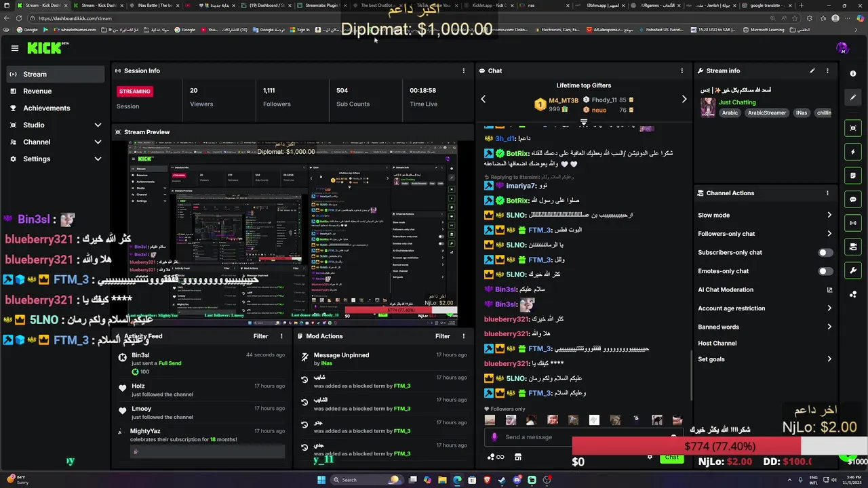Click the points infinity icon below chat
The width and height of the screenshot is (868, 488).
tap(496, 457)
